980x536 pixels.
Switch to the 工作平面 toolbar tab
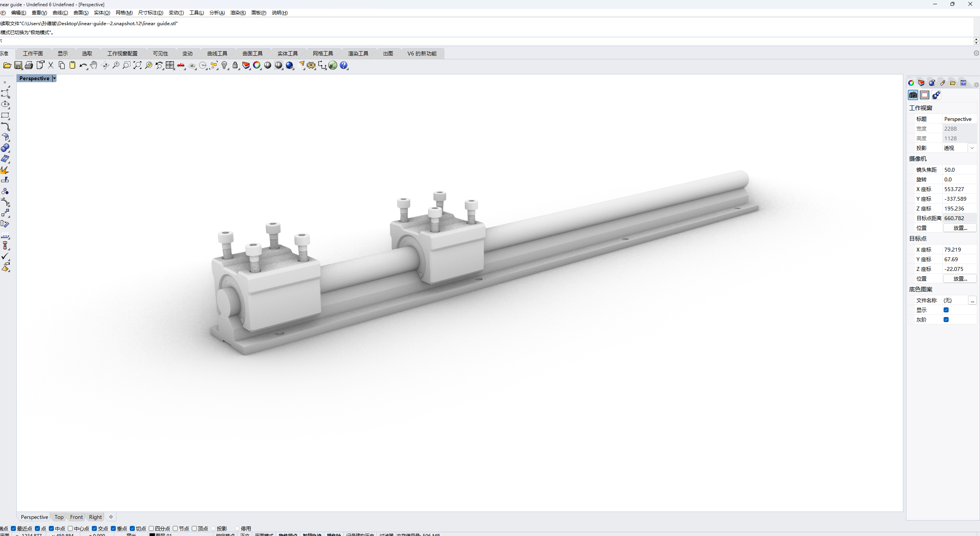tap(33, 53)
